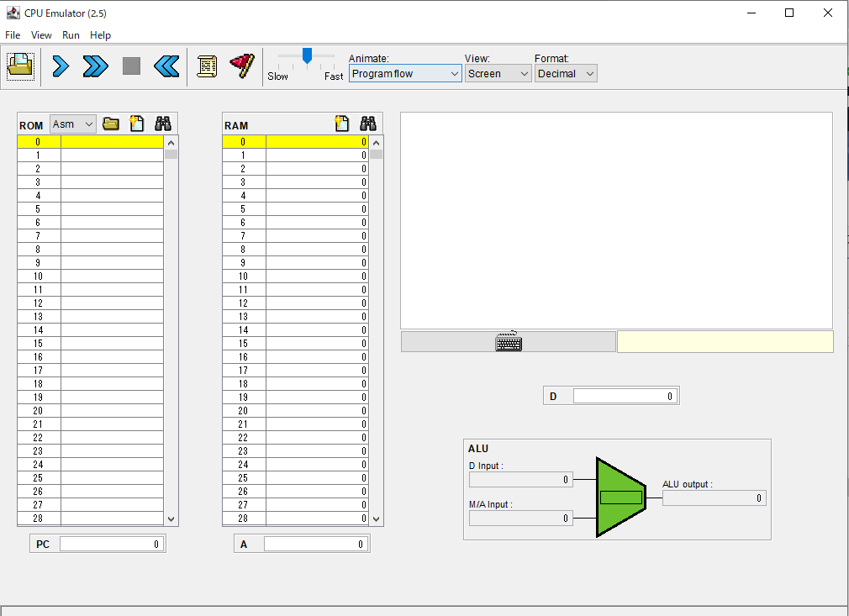Viewport: 849px width, 616px height.
Task: Open the File menu
Action: tap(13, 35)
